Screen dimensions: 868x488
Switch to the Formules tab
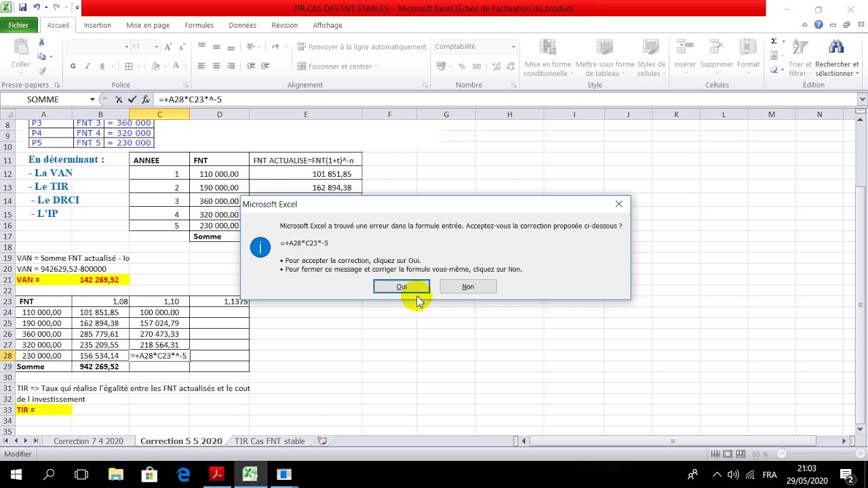click(199, 25)
